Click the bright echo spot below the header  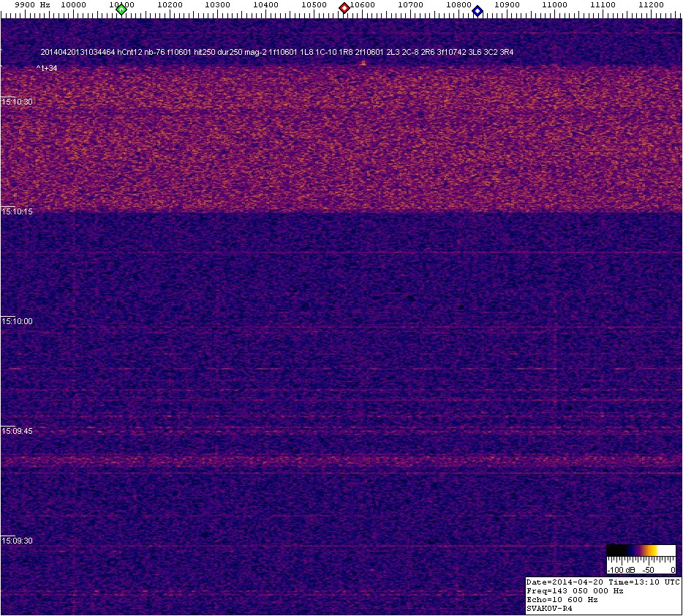click(x=363, y=63)
